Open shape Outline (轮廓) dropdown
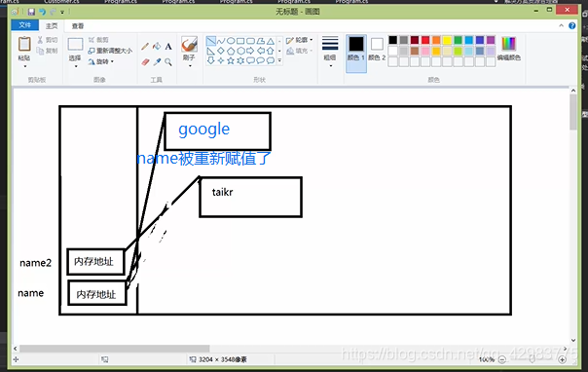Screen dimensions: 588x372 point(300,40)
